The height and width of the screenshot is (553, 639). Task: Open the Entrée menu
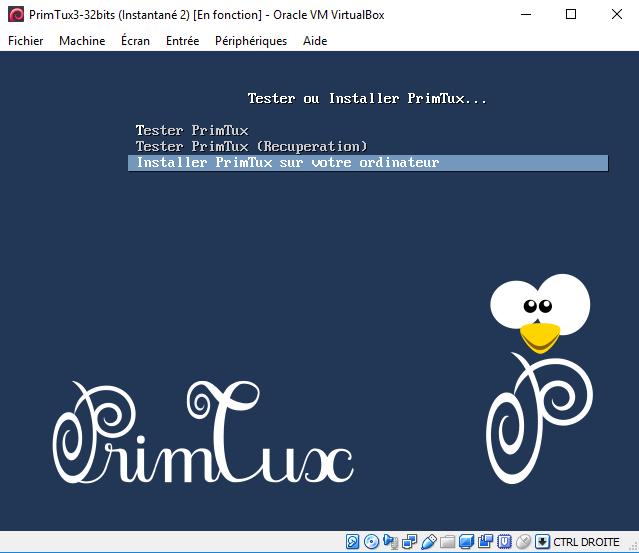click(x=182, y=41)
